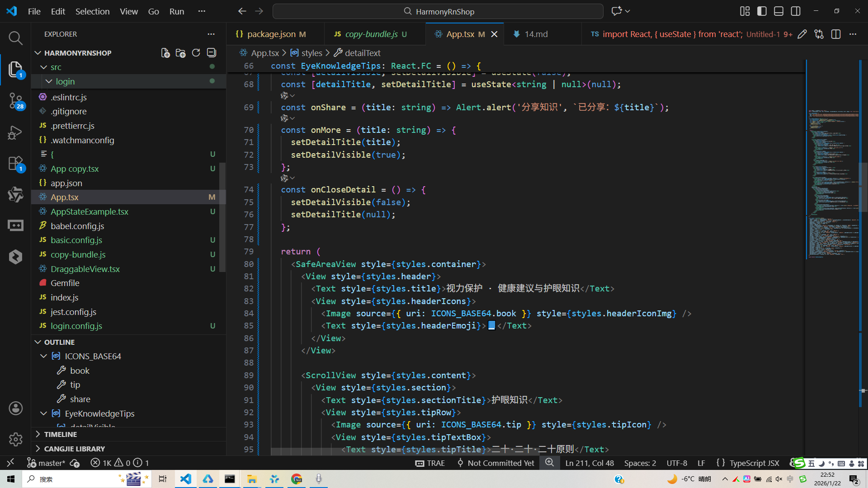The height and width of the screenshot is (488, 868).
Task: Open the Search view in activity bar
Action: (15, 38)
